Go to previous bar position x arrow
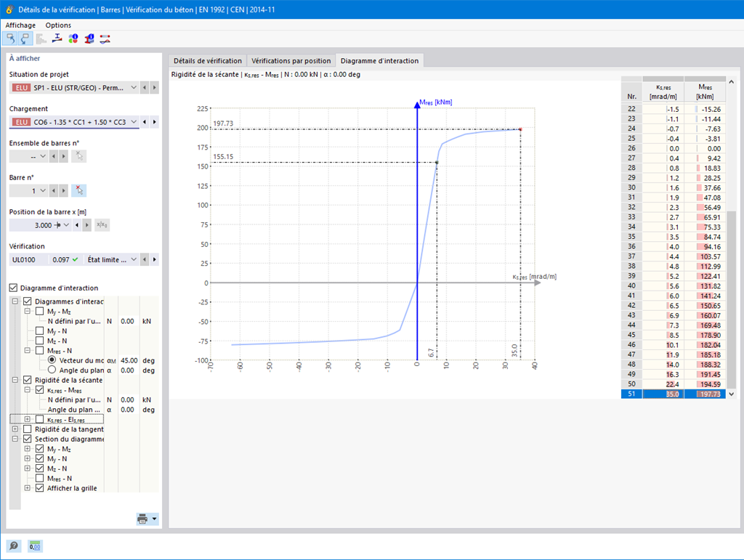744x560 pixels. pyautogui.click(x=77, y=224)
